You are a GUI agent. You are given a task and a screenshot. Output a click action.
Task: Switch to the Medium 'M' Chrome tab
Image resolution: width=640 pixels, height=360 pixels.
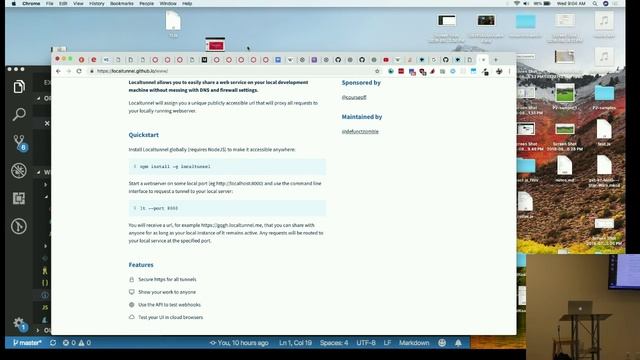[x=204, y=60]
